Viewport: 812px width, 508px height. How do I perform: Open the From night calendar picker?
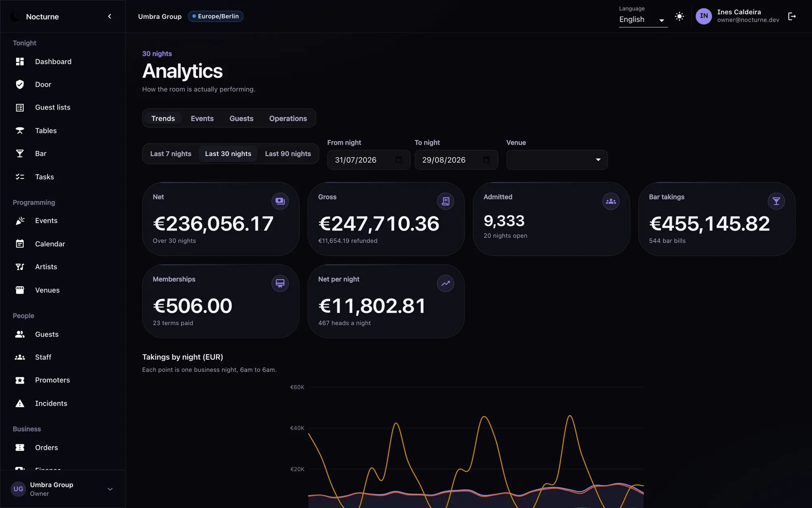(x=399, y=160)
